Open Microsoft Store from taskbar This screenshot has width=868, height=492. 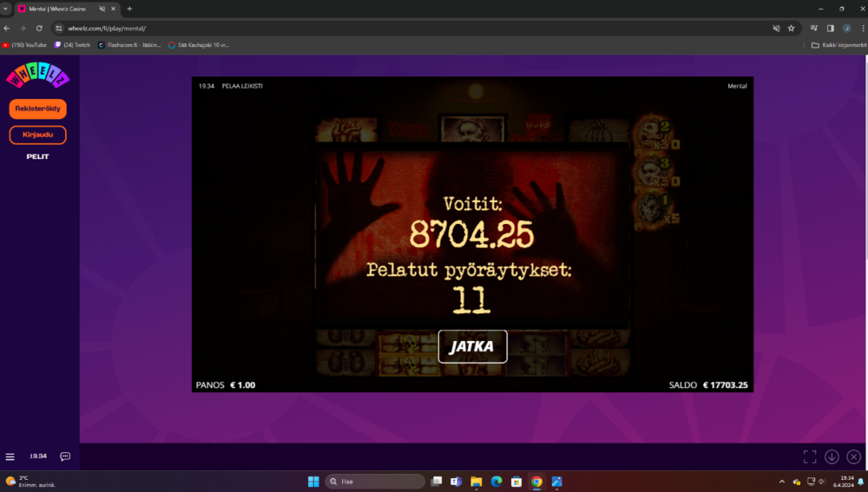click(x=516, y=482)
